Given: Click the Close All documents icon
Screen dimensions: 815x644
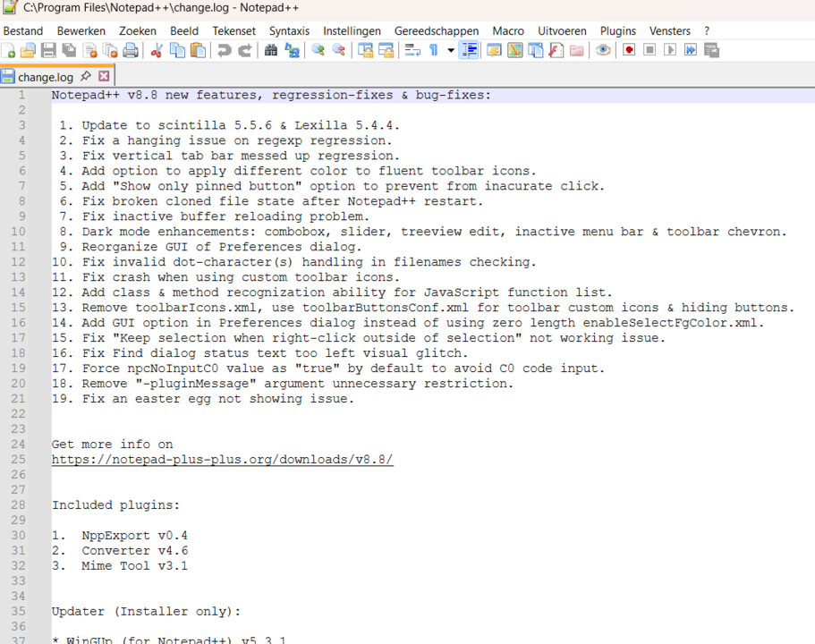Looking at the screenshot, I should tap(110, 50).
